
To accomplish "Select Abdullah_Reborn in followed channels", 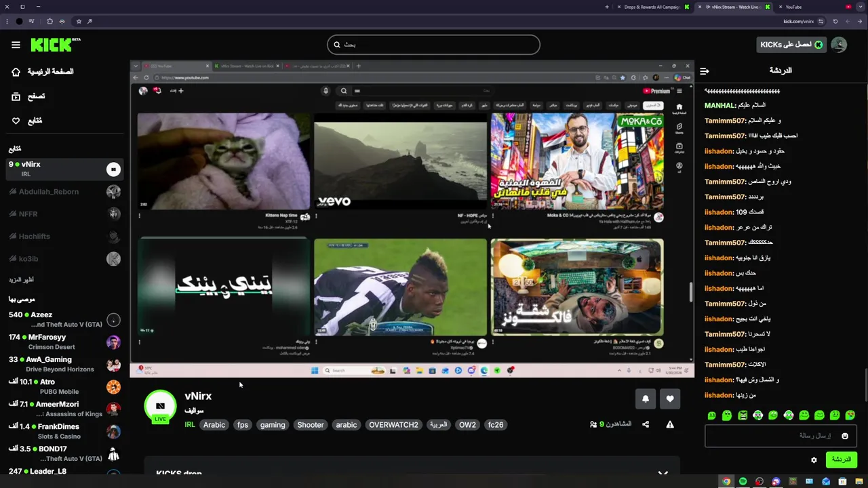I will (64, 192).
